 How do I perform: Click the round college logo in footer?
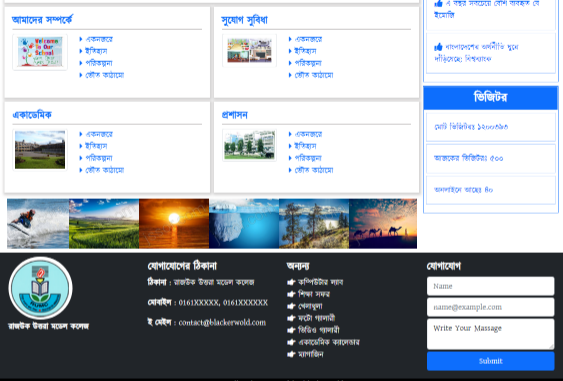click(x=40, y=288)
